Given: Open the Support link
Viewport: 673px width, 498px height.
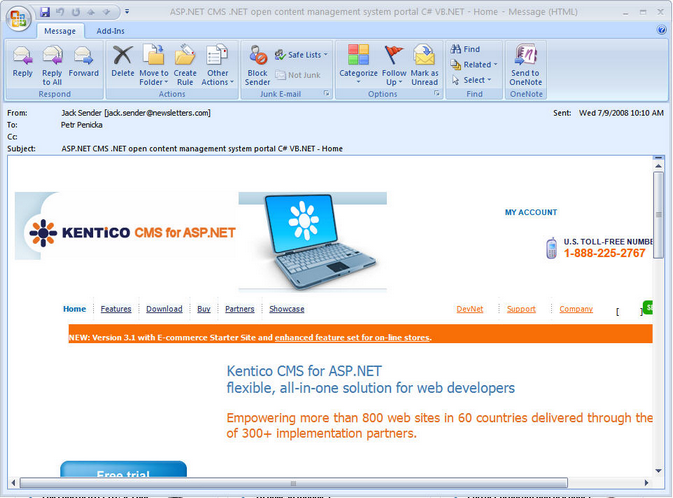Looking at the screenshot, I should pyautogui.click(x=521, y=309).
